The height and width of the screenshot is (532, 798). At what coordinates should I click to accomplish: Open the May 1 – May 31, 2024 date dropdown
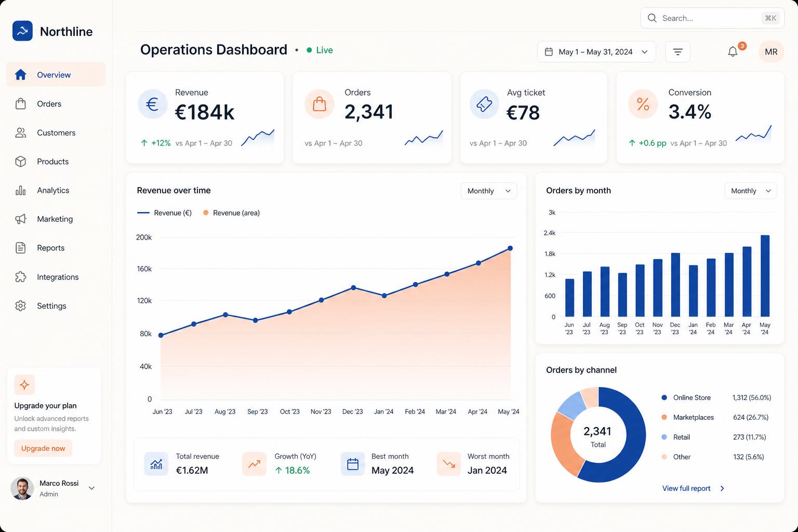coord(596,52)
